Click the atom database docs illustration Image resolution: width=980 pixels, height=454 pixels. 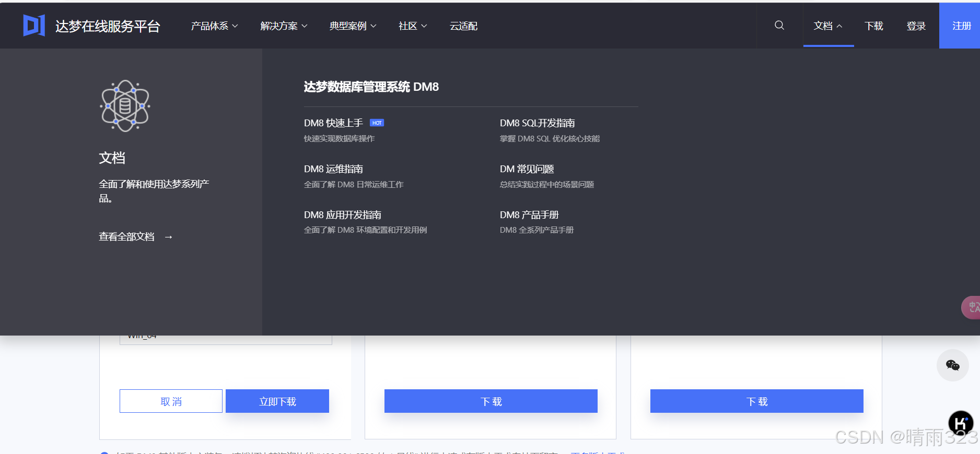point(125,106)
